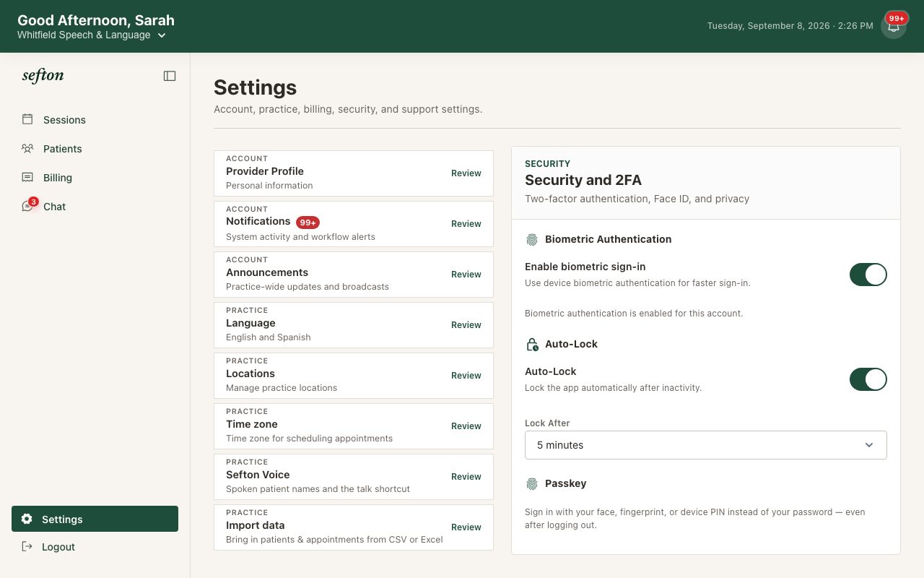Click the sefton logo
This screenshot has width=924, height=578.
click(43, 75)
